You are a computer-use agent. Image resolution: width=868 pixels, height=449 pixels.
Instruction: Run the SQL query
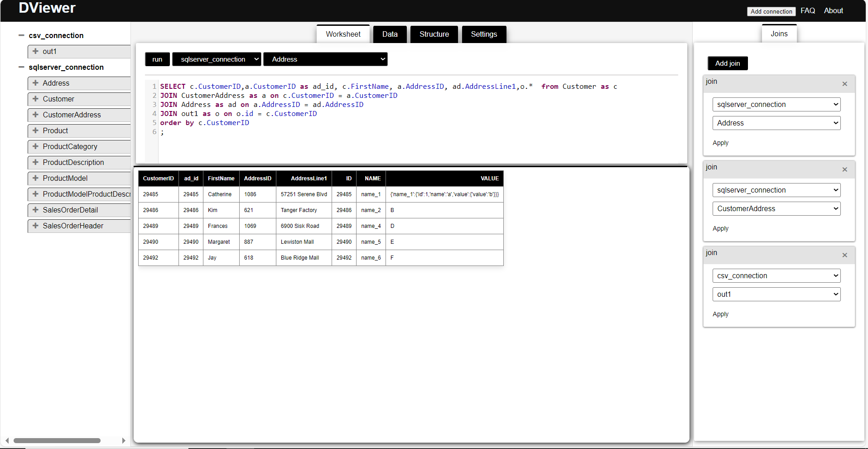click(x=157, y=59)
